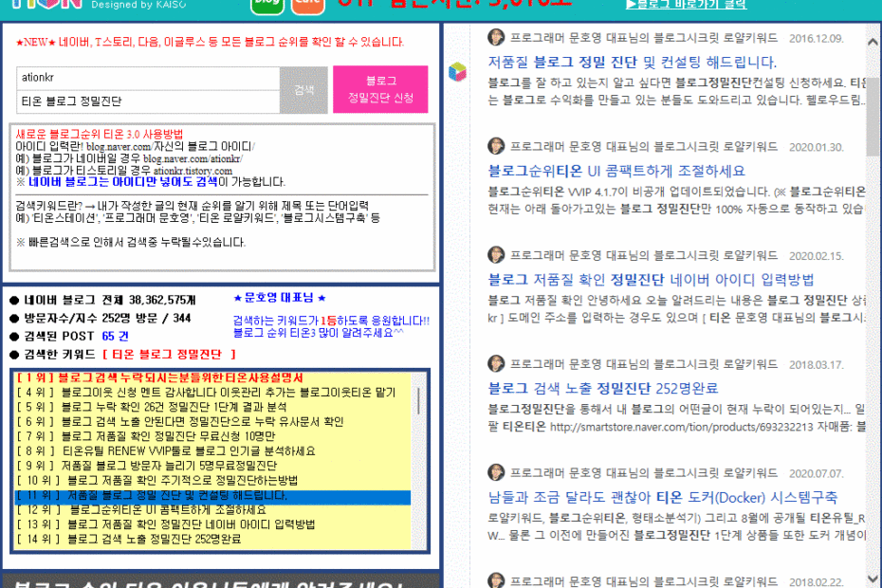Click the note 빠른검색으로 인해서 검색중 누락될수있습니다

click(131, 243)
